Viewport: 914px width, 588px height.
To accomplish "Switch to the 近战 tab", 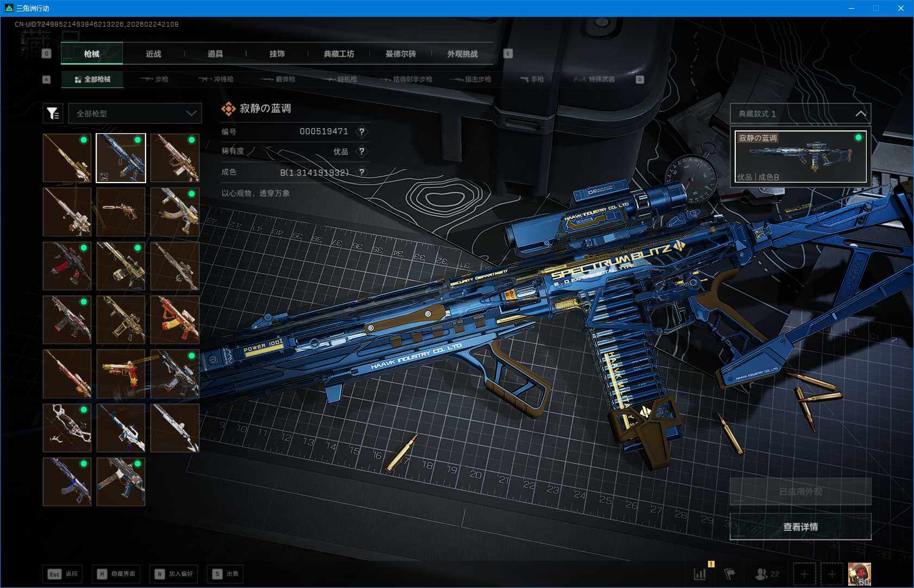I will click(154, 54).
